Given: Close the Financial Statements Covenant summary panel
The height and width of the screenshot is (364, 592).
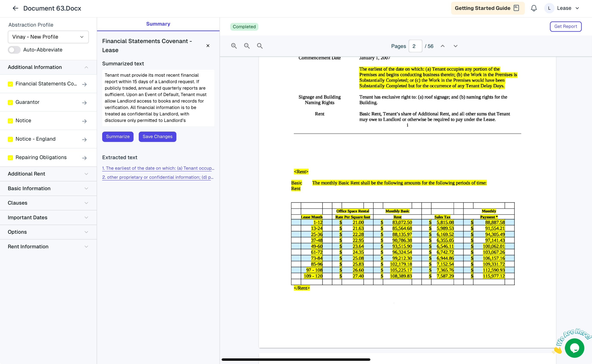Looking at the screenshot, I should [x=208, y=46].
